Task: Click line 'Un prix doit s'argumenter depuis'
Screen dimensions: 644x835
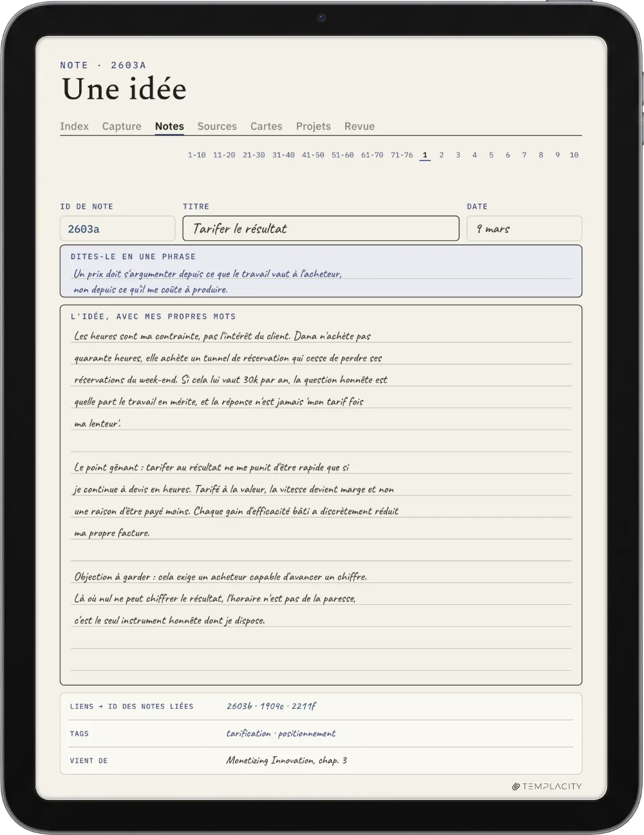Action: point(207,274)
